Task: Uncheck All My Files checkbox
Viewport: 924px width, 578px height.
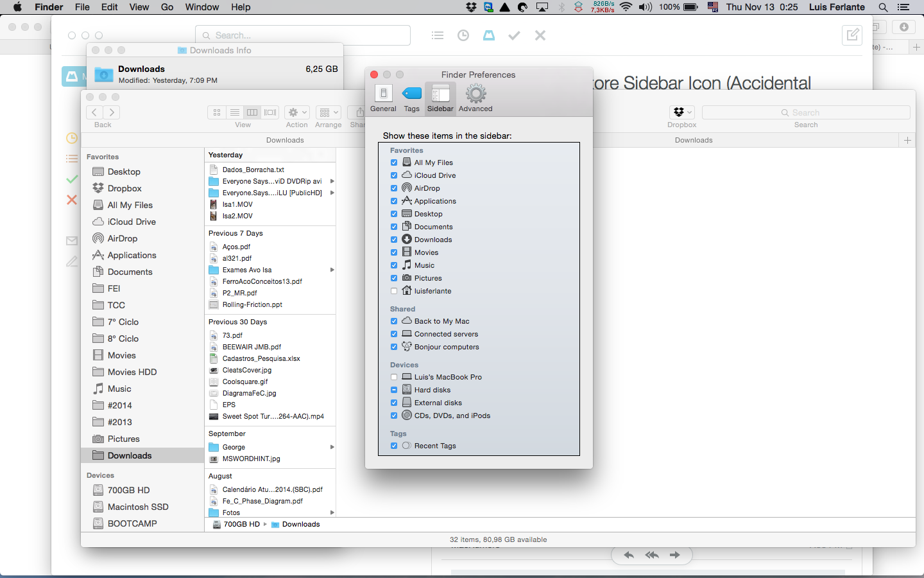Action: point(394,162)
